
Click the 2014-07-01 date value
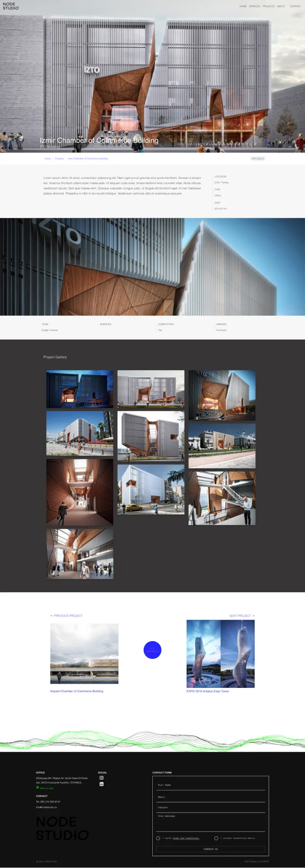coord(221,209)
